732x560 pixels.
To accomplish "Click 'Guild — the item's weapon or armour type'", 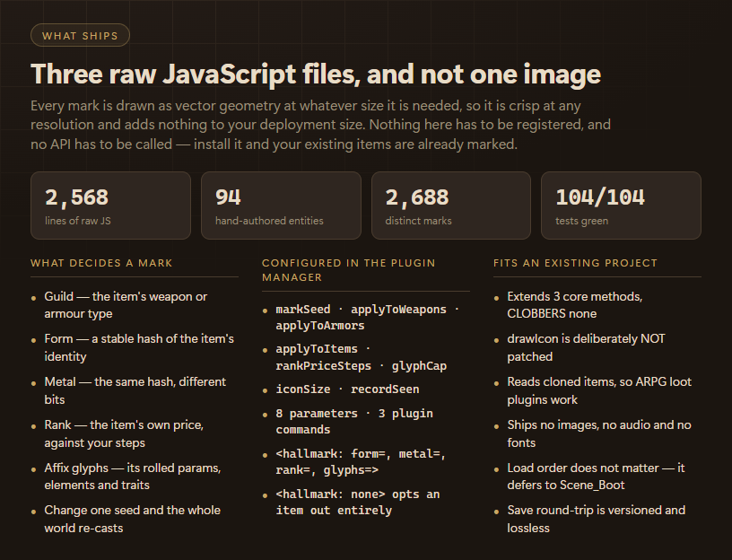I will point(126,305).
